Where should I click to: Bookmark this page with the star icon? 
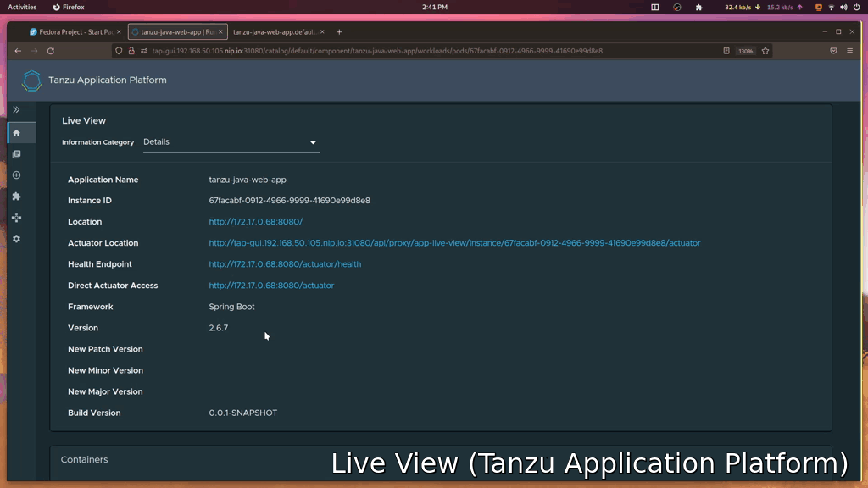tap(765, 51)
